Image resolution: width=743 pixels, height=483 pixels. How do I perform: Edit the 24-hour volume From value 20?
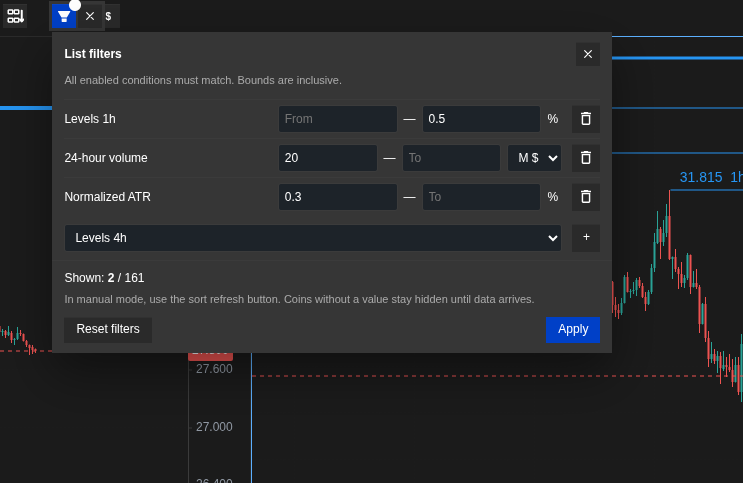[x=328, y=158]
